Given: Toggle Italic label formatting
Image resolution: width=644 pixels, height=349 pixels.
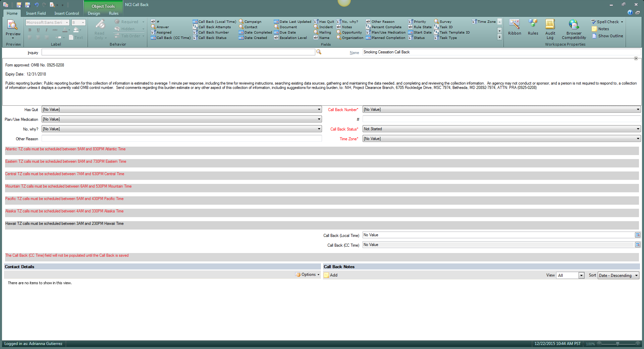Looking at the screenshot, I should point(46,30).
